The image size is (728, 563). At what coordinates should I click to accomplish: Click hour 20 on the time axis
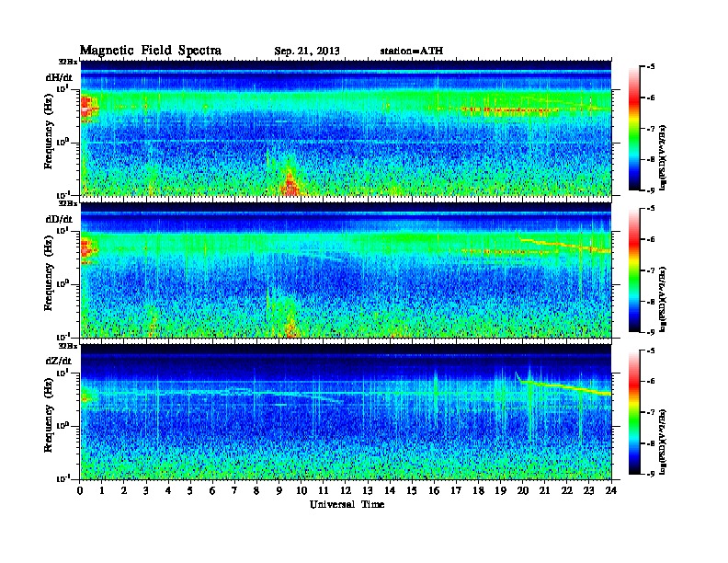pyautogui.click(x=523, y=490)
